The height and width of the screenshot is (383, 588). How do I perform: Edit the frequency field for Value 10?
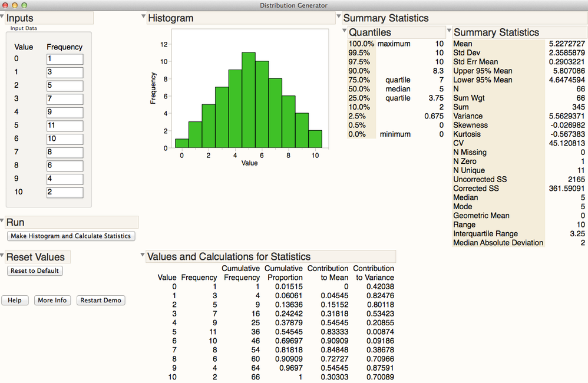tap(64, 192)
